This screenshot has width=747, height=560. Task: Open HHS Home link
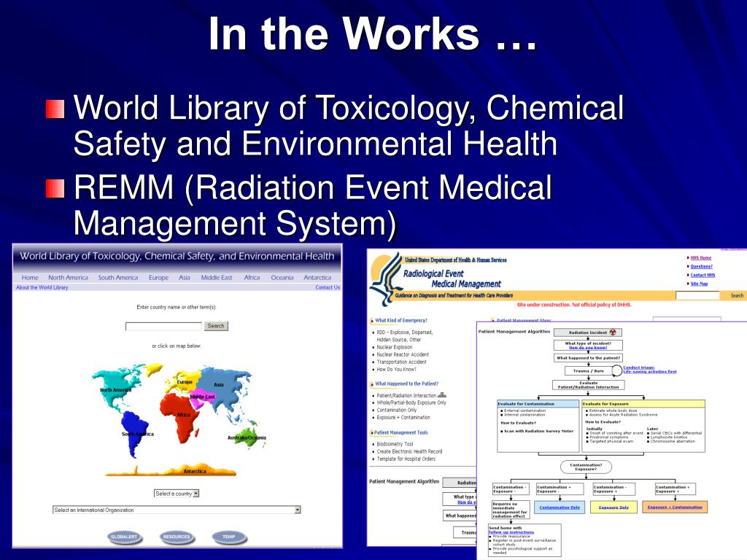tap(701, 257)
